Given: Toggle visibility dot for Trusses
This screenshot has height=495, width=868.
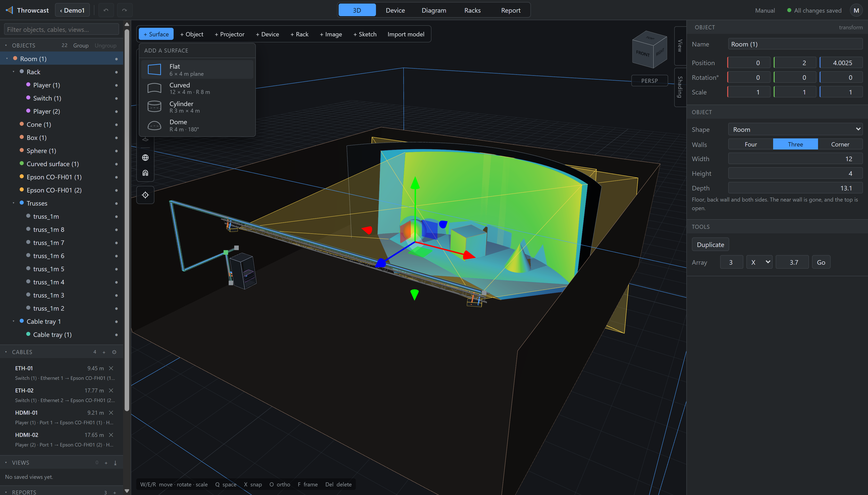Looking at the screenshot, I should pos(117,203).
